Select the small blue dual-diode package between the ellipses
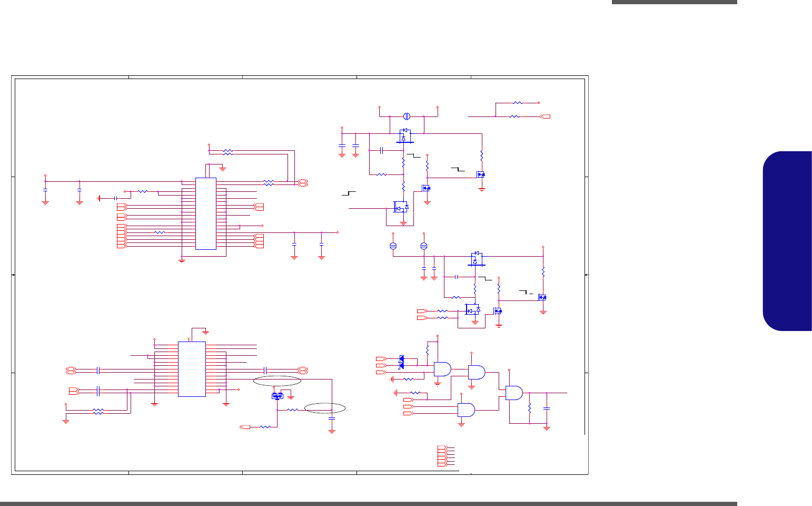Viewport: 812px width, 506px height. coord(278,396)
